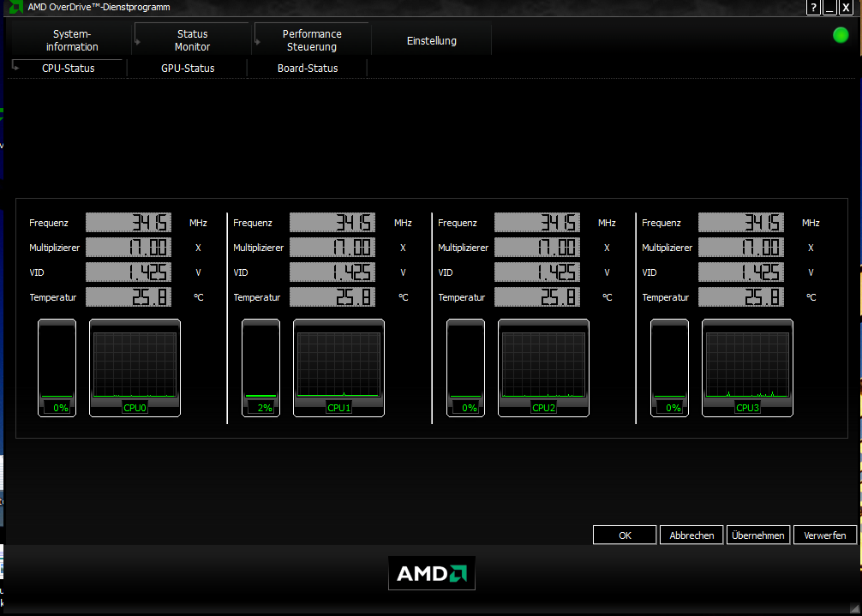Minimize the AMD OverDrive window
Screen dimensions: 862x616
[829, 7]
